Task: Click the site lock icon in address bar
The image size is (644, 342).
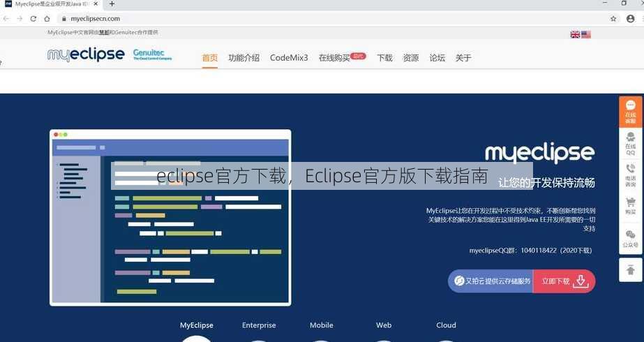Action: (x=63, y=19)
